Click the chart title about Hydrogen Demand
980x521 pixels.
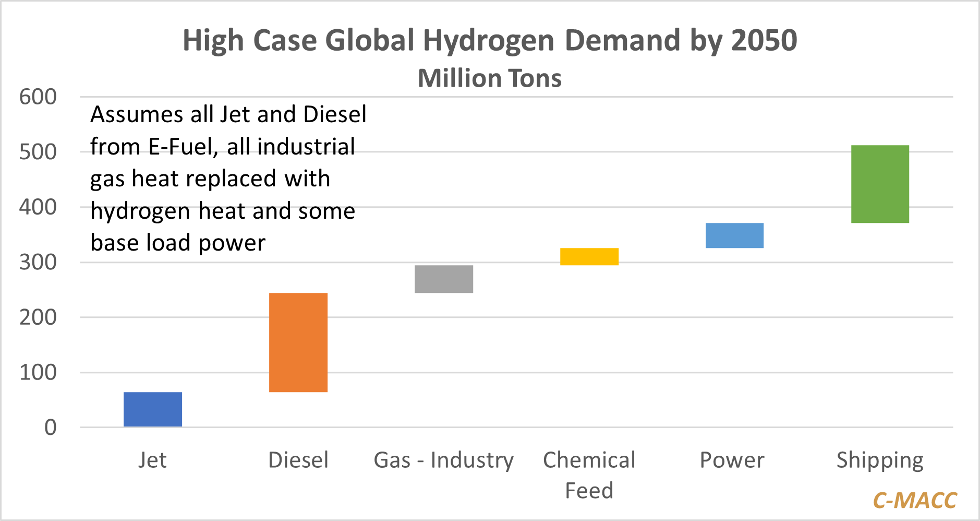[x=490, y=40]
